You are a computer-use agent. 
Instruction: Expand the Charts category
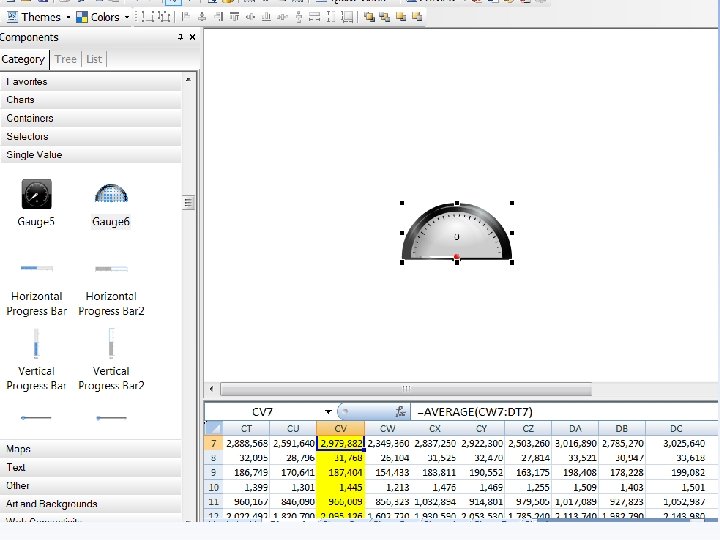[91, 100]
